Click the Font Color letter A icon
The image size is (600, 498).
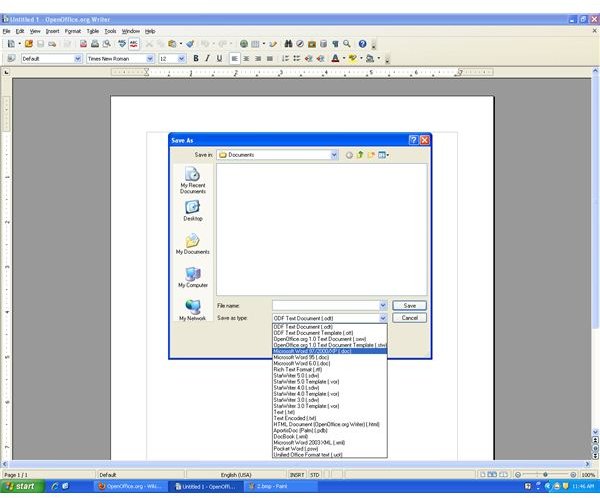coord(335,59)
